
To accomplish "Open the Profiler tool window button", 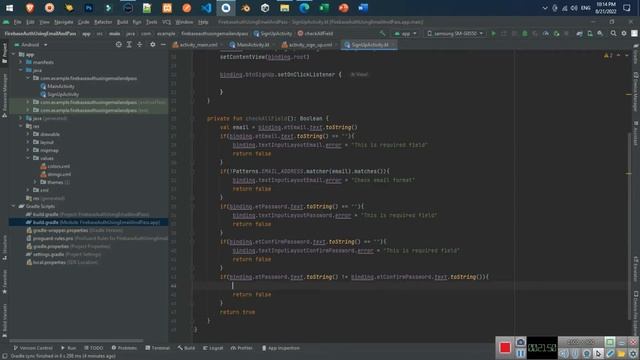I will (x=242, y=348).
